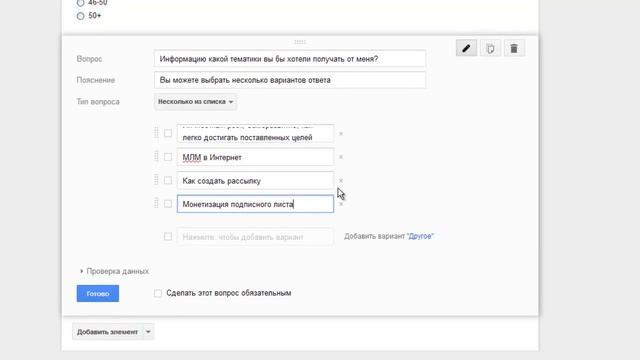Click the 'Тип вопроса' label
The height and width of the screenshot is (360, 640).
(x=98, y=102)
